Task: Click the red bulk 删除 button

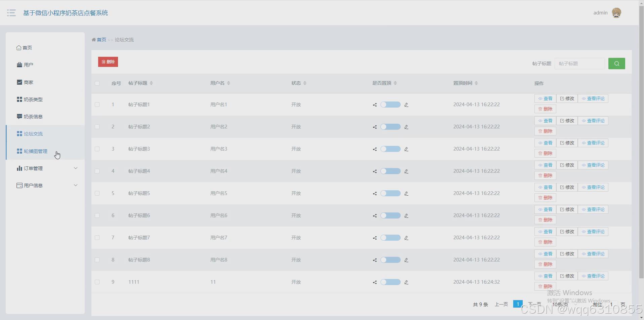Action: (x=108, y=62)
